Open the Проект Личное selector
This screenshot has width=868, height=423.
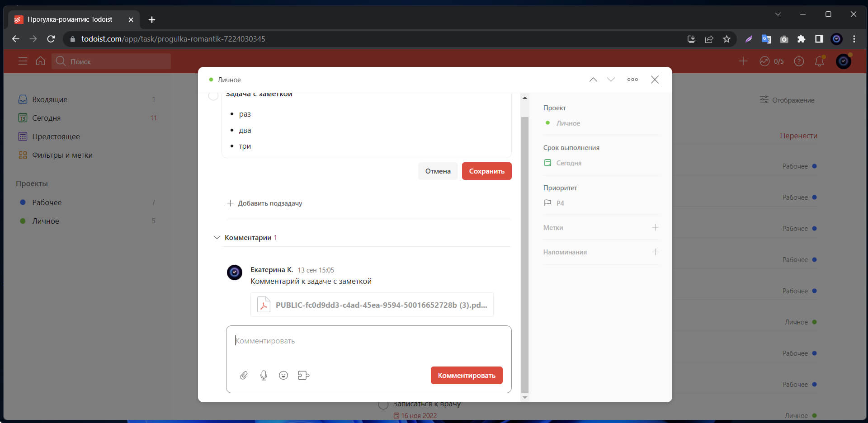click(x=563, y=123)
